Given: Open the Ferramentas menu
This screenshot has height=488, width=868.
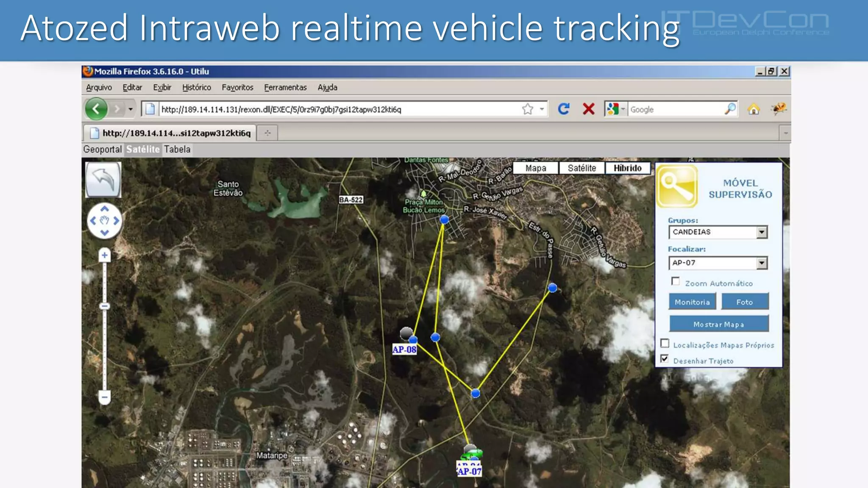Looking at the screenshot, I should [x=285, y=87].
